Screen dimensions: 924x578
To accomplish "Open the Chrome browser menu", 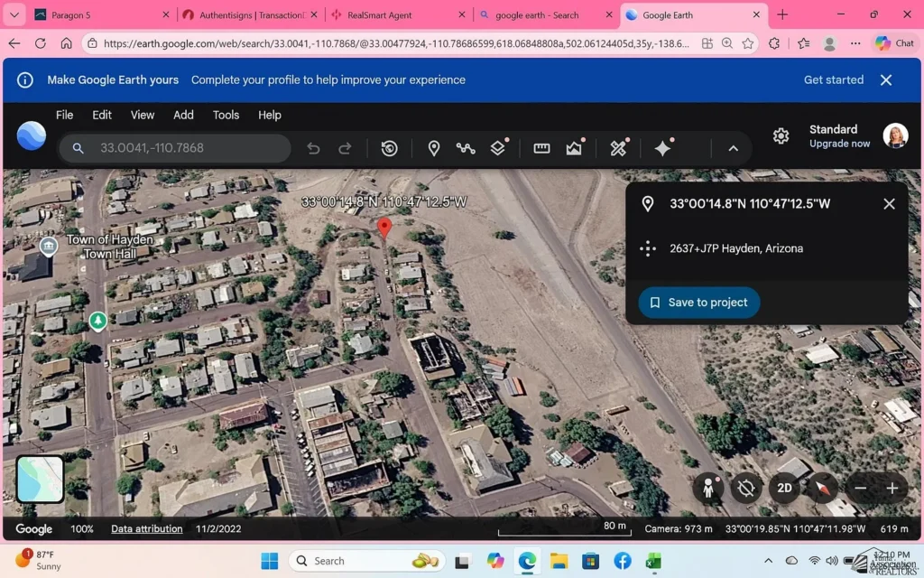I will click(855, 42).
